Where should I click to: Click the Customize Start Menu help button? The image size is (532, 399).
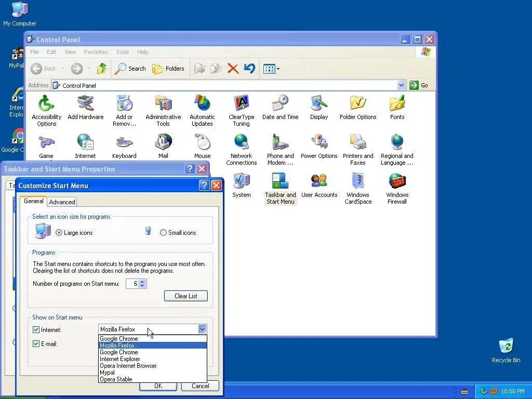tap(204, 185)
